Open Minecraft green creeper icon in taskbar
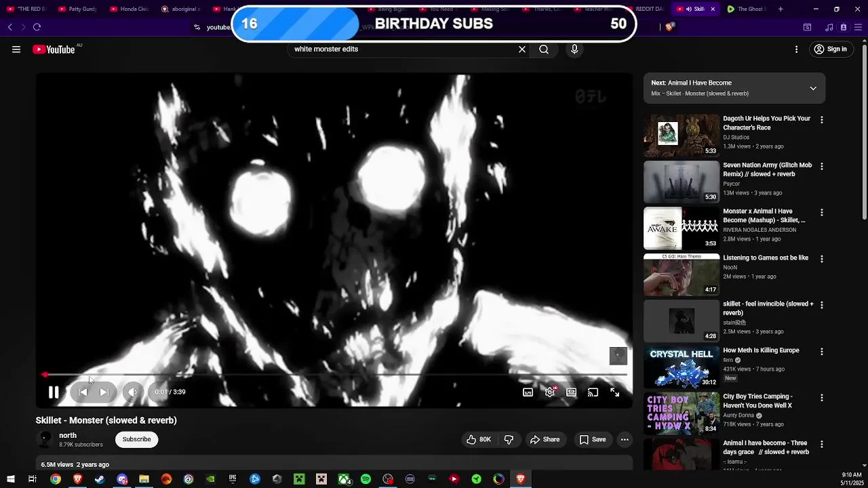This screenshot has height=488, width=868. pyautogui.click(x=299, y=479)
